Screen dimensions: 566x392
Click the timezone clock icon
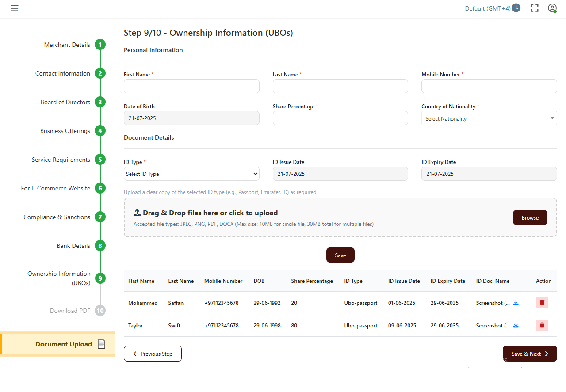tap(516, 8)
